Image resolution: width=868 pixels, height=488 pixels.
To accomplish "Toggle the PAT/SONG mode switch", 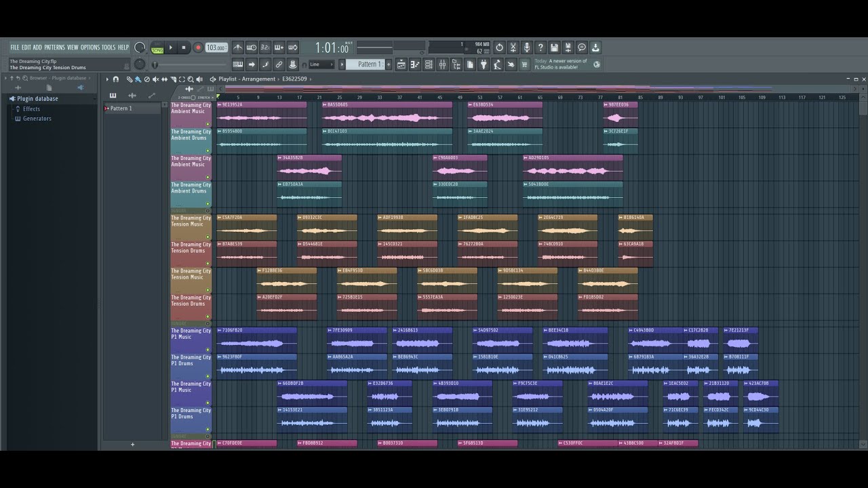I will [x=157, y=47].
